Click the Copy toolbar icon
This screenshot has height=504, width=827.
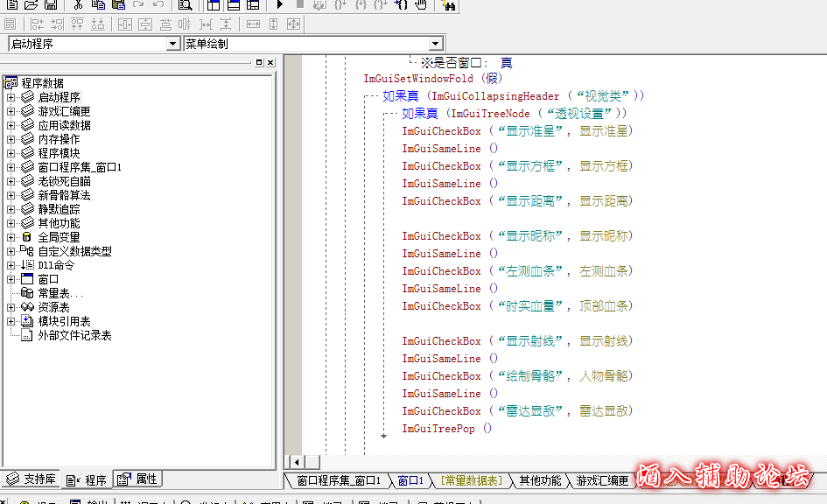98,5
